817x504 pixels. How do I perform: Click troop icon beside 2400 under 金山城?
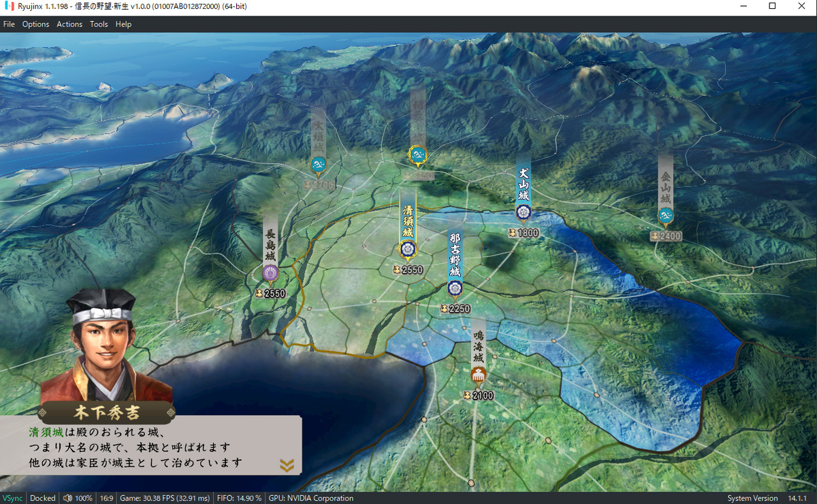point(654,236)
